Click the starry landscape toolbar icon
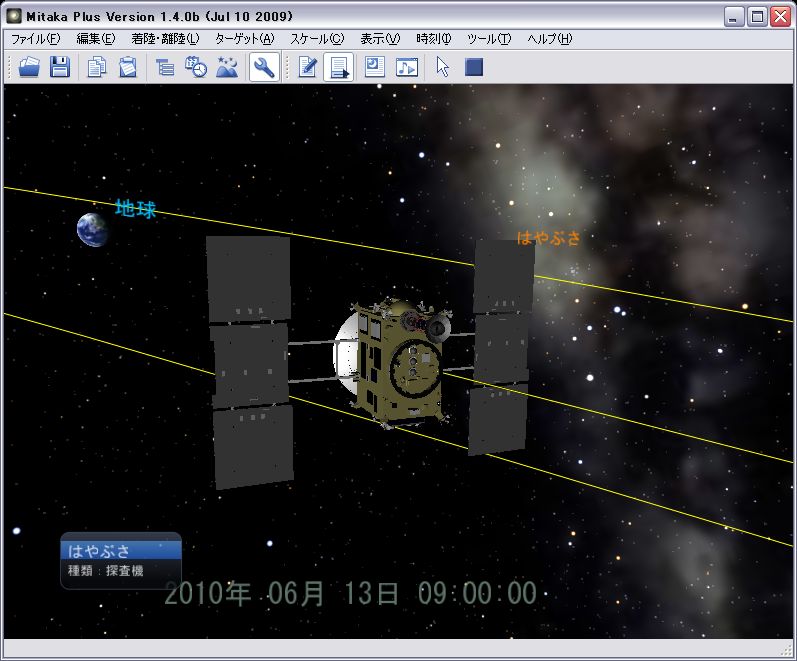This screenshot has height=661, width=797. click(227, 67)
